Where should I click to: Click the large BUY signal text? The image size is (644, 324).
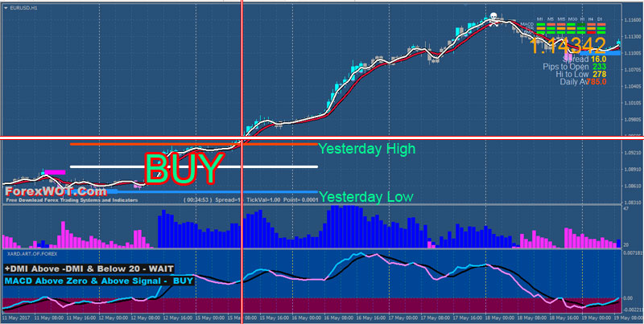coord(184,168)
